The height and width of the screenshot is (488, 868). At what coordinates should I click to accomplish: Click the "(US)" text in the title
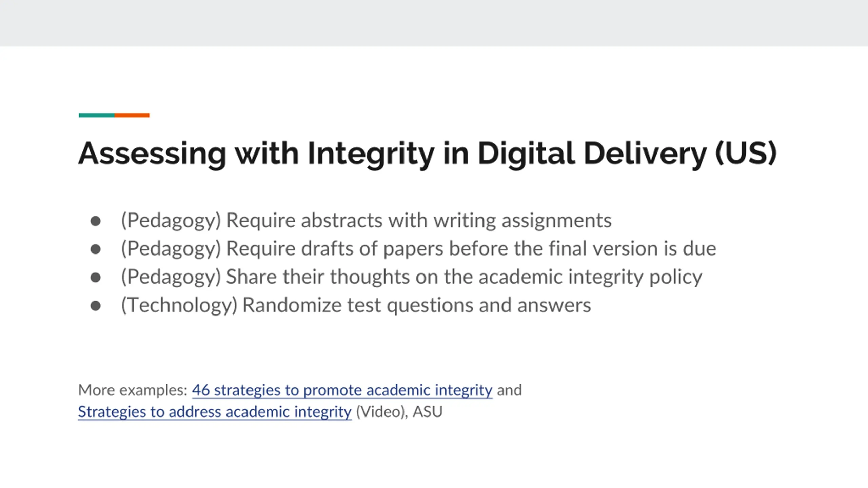[x=746, y=154]
